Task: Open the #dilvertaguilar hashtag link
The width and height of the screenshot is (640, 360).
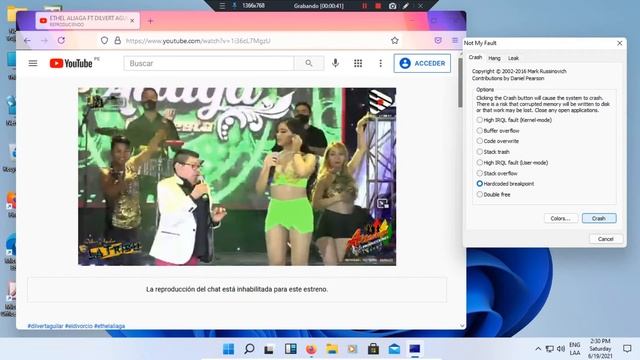Action: point(45,326)
